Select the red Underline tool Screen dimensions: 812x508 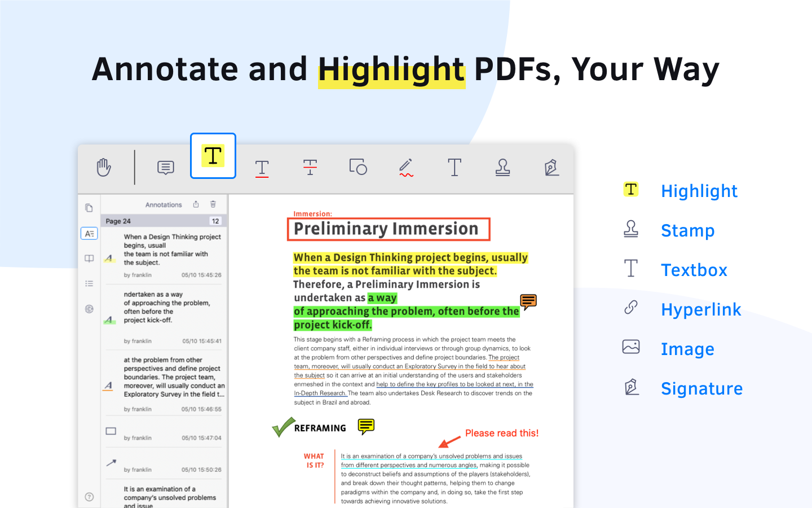click(261, 167)
